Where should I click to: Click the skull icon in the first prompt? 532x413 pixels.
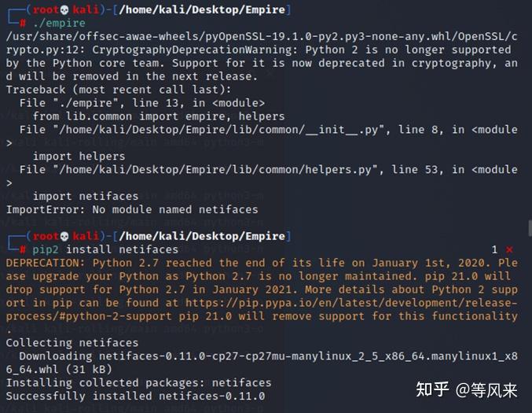click(64, 10)
